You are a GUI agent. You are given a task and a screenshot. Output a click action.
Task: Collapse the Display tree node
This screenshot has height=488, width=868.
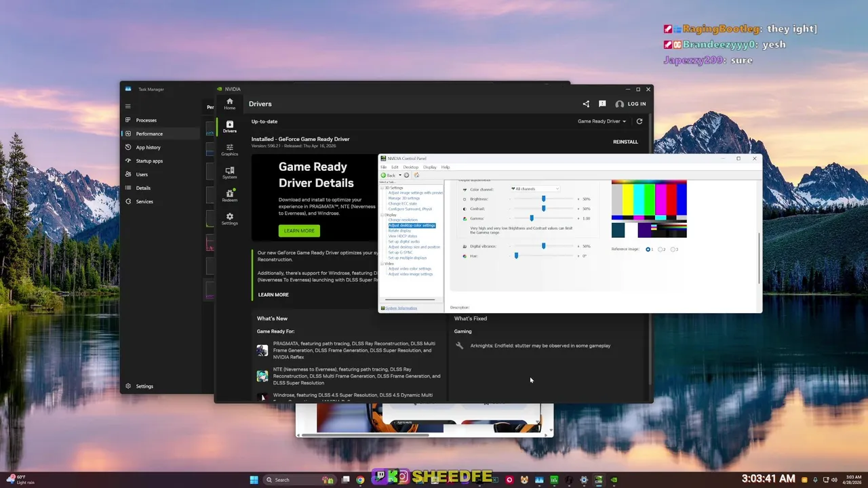[x=382, y=215]
